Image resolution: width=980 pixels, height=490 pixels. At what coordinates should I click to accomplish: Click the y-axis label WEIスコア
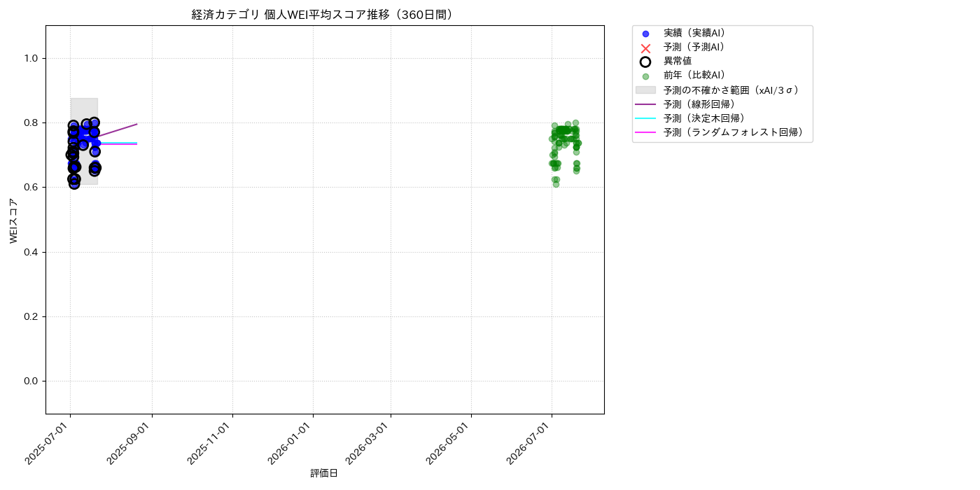14,220
